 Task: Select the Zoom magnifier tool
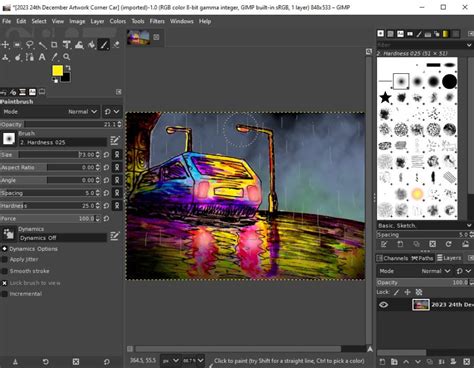[x=67, y=57]
